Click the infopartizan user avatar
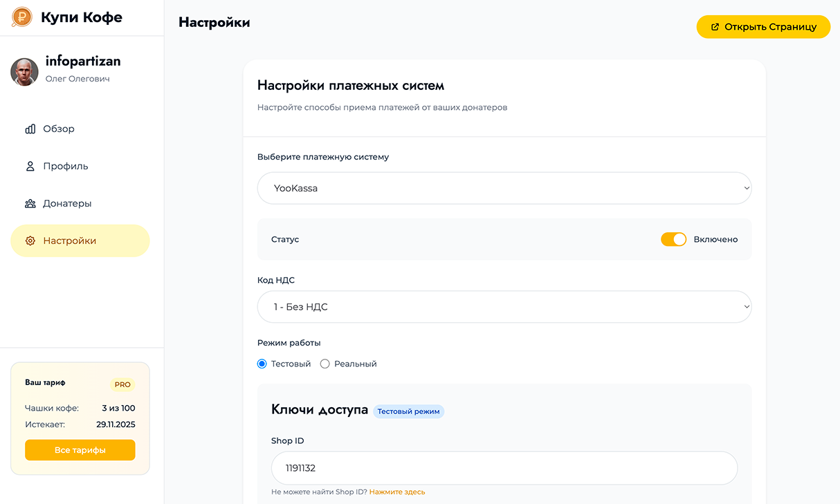 tap(24, 72)
